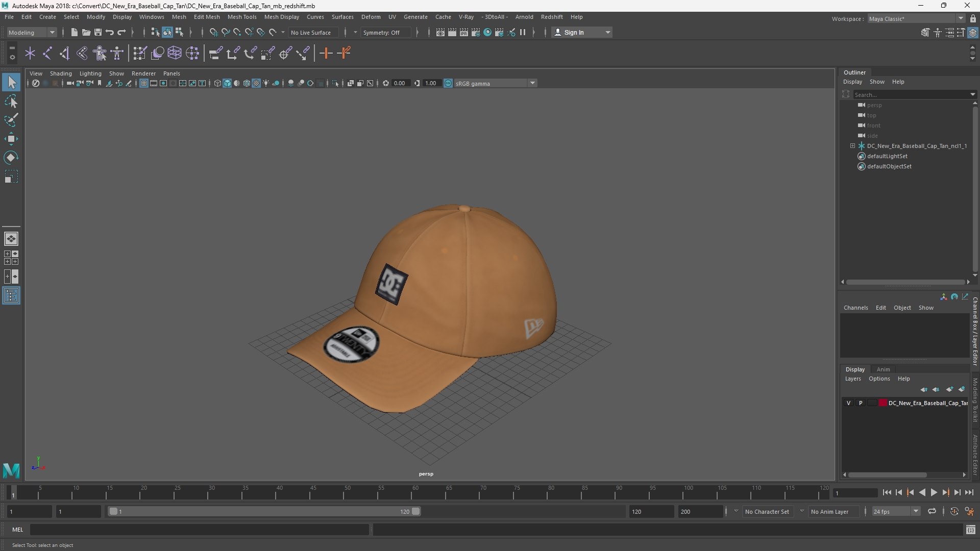Image resolution: width=980 pixels, height=551 pixels.
Task: Click the No Character Set button
Action: (x=767, y=511)
